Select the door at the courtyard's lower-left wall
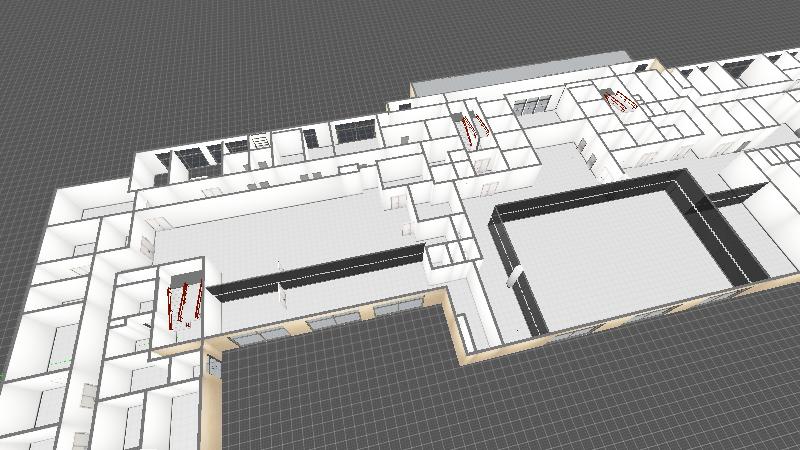Screen dimensions: 800x450 point(517,279)
